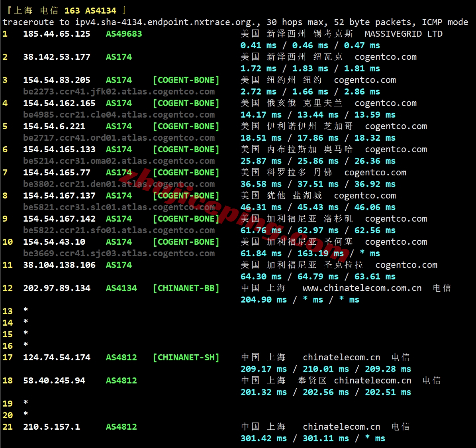Select IP address 154.54.165.133
476x448 pixels.
point(59,149)
